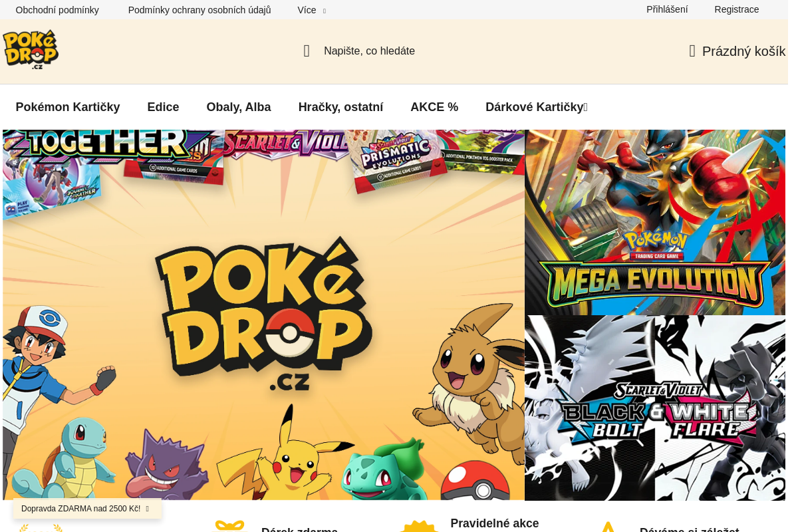Viewport: 798px width, 532px height.
Task: Click the 'Pravidelné akce' benefit text
Action: (495, 523)
